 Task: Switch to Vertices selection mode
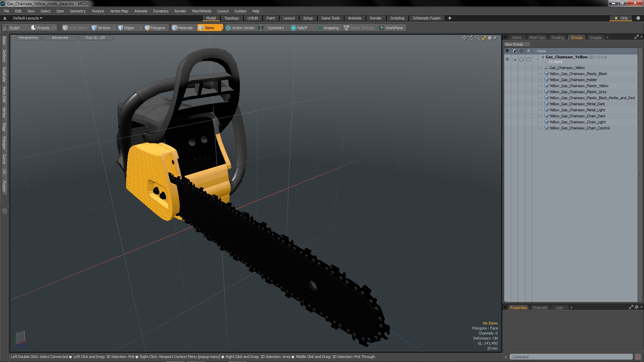tap(104, 28)
